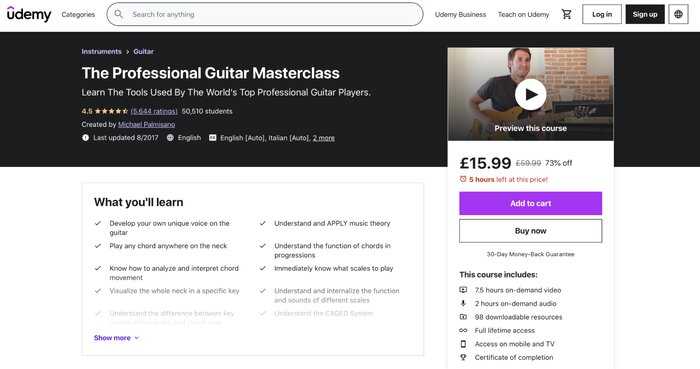This screenshot has width=700, height=369.
Task: Open the Guitar breadcrumb link
Action: coord(143,52)
